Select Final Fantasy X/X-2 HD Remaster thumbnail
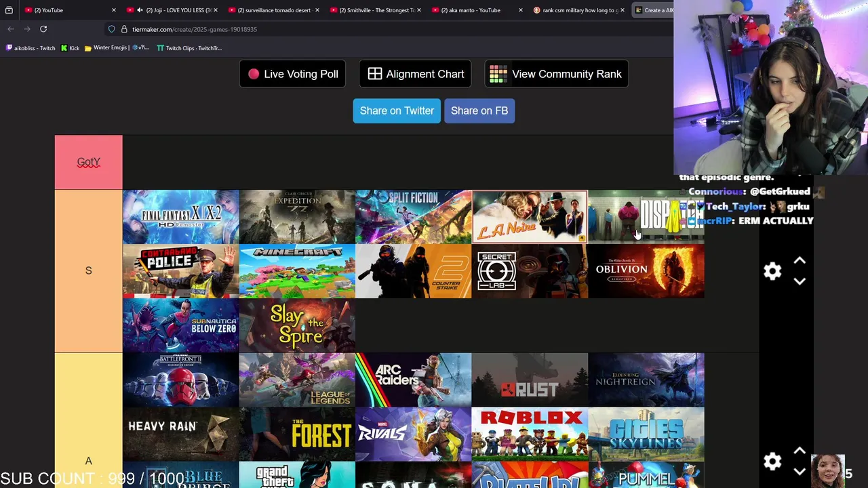 (181, 217)
